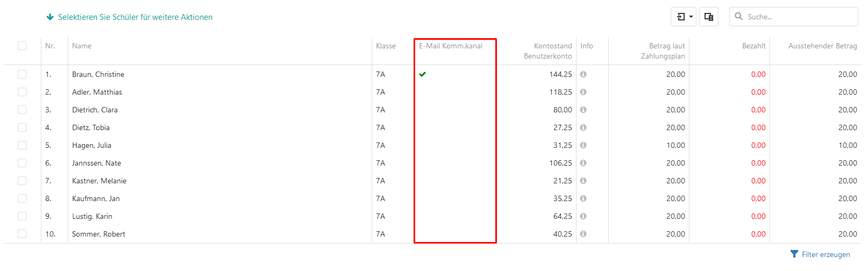Click info icon for Braun, Christine

pos(583,74)
